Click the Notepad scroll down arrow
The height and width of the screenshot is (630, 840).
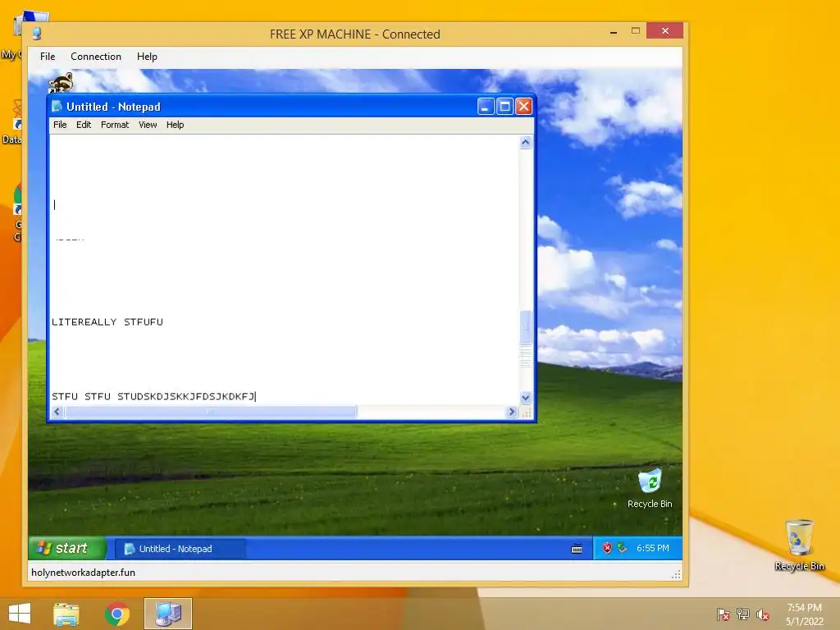coord(526,398)
